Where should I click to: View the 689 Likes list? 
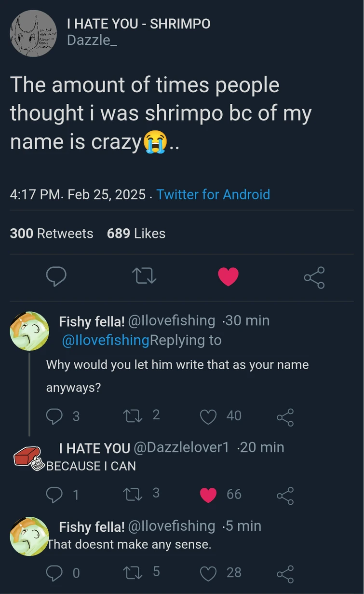pyautogui.click(x=136, y=234)
